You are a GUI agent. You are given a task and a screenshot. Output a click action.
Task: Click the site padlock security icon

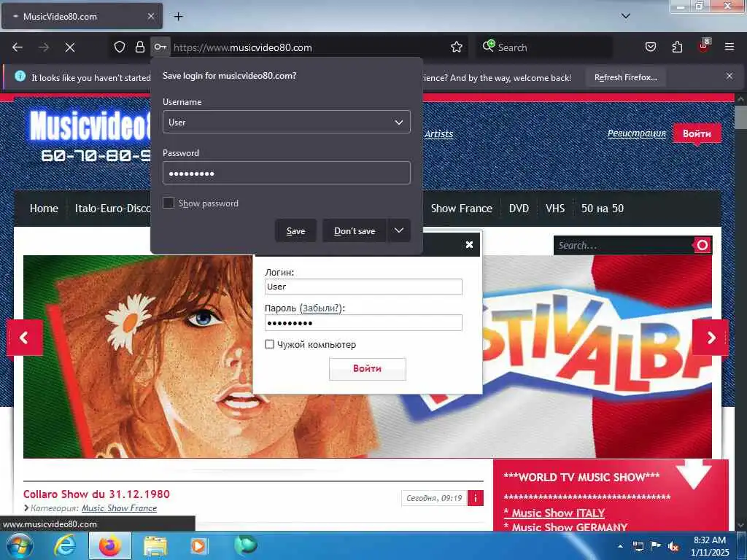139,47
